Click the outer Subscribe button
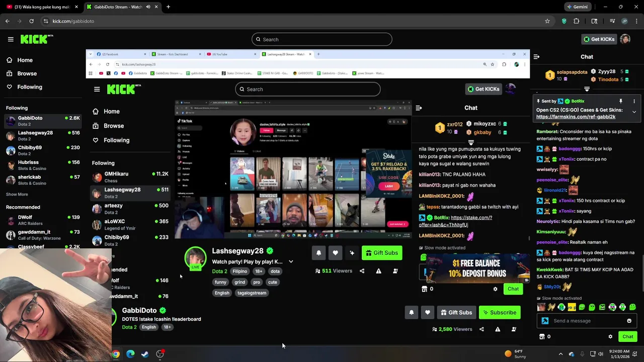644x362 pixels. point(500,313)
